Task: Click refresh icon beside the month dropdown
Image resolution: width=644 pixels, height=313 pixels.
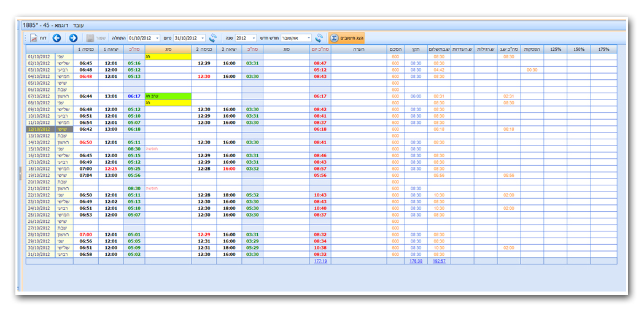Action: tap(319, 38)
